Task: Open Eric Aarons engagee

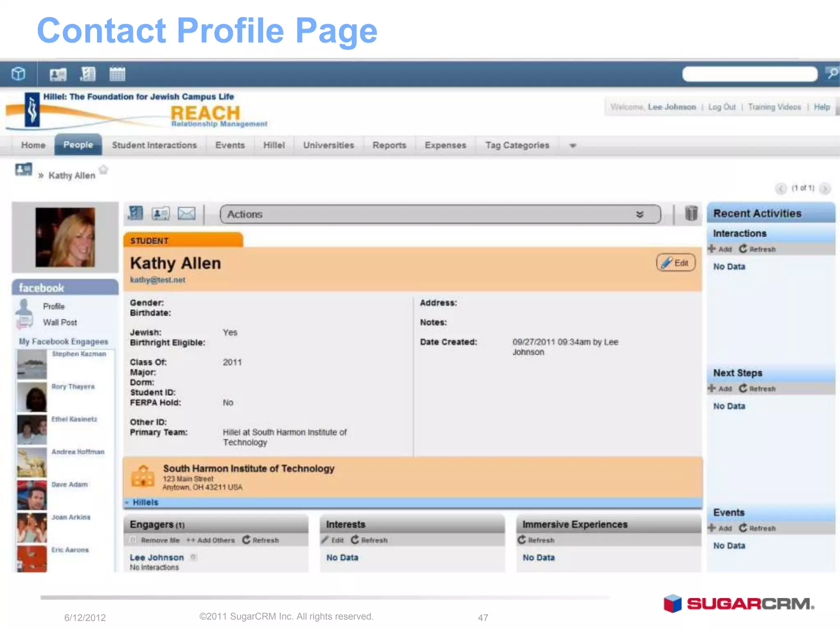Action: click(70, 550)
